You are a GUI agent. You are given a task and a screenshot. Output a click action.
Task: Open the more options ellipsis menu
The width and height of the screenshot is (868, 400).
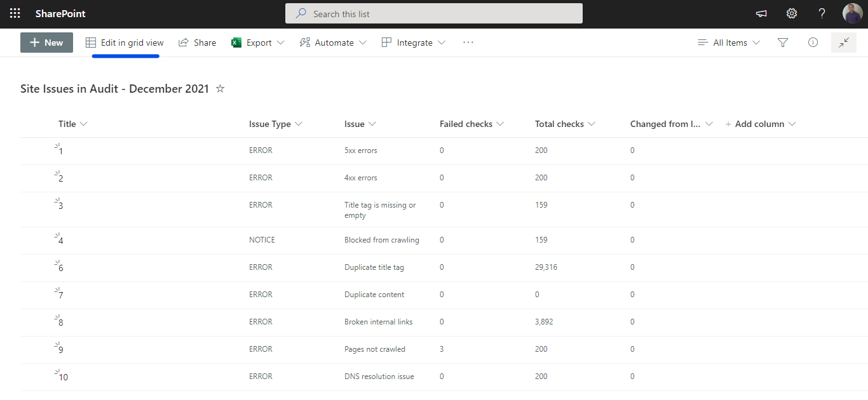click(x=468, y=43)
